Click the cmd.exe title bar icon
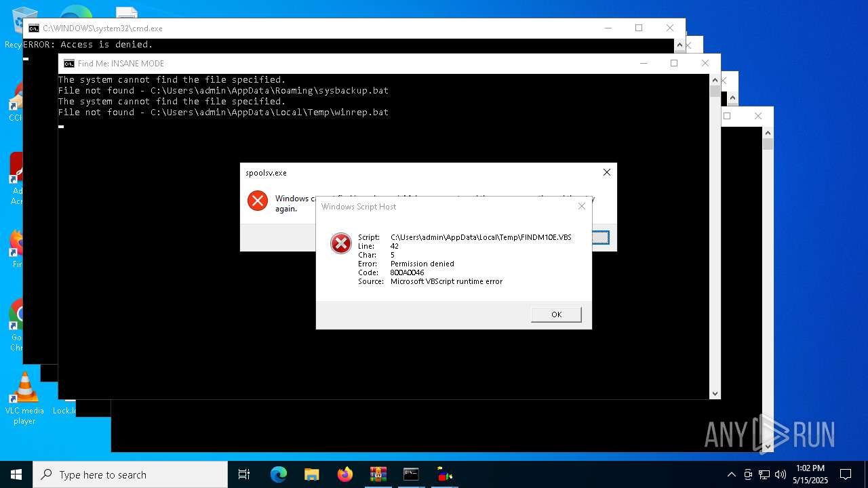The image size is (868, 488). pyautogui.click(x=33, y=28)
